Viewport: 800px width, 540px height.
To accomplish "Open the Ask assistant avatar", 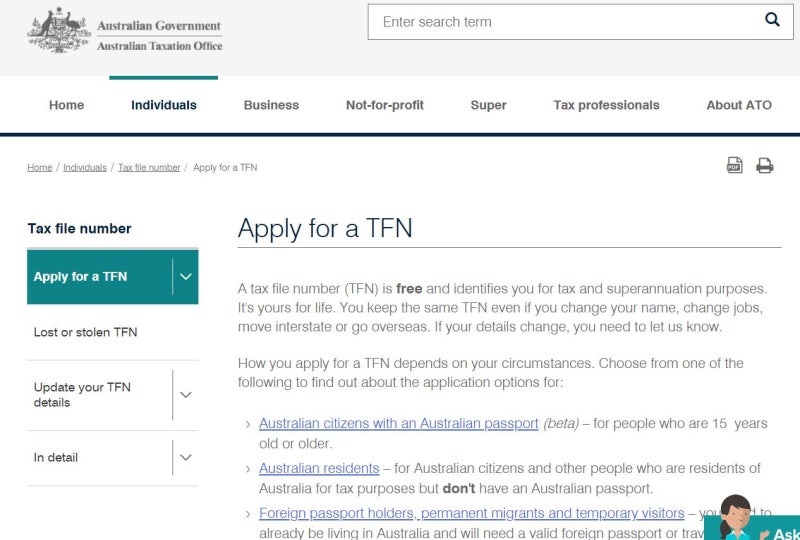I will pyautogui.click(x=736, y=518).
